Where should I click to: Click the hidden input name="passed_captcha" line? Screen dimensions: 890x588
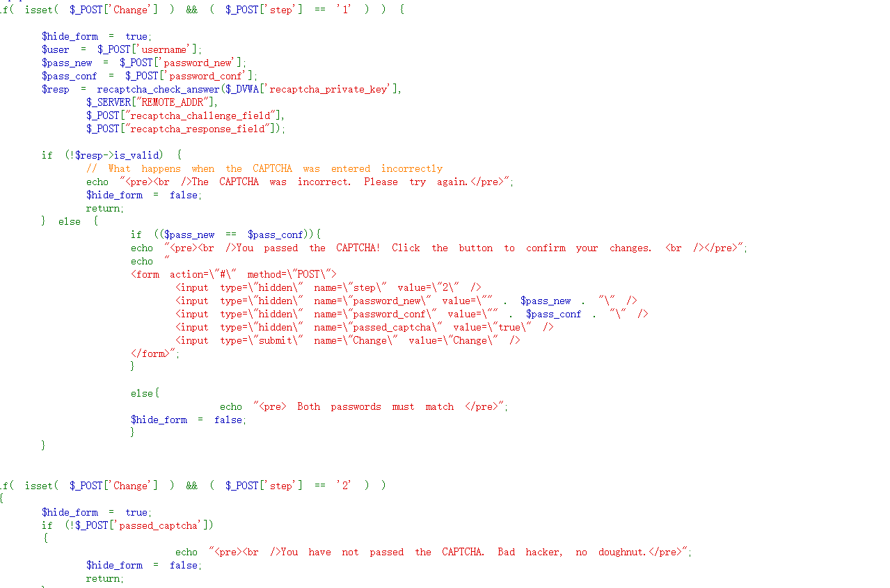[x=365, y=327]
